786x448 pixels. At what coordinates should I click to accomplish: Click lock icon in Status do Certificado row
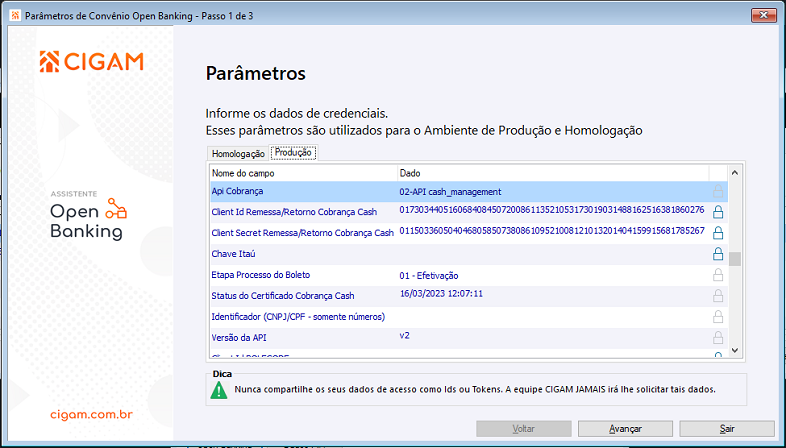click(x=718, y=296)
